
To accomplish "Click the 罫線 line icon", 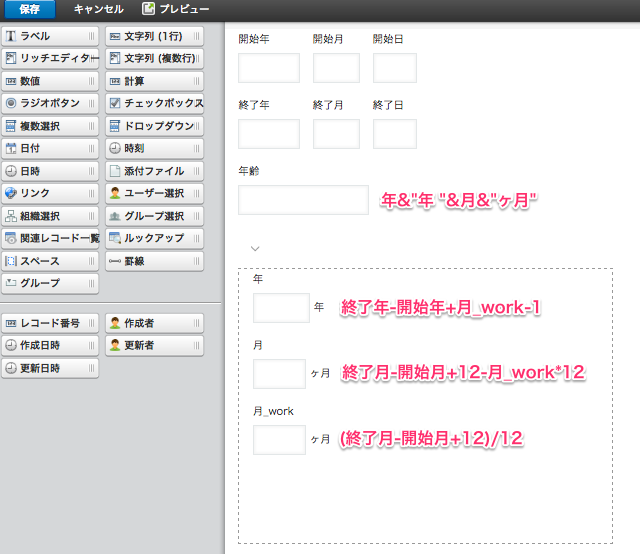I will [115, 261].
